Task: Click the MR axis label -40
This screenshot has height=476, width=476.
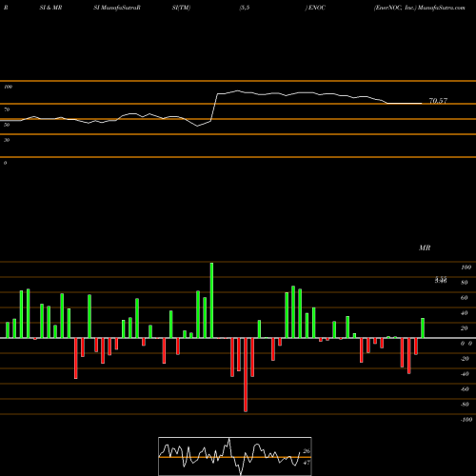Action: 465,374
